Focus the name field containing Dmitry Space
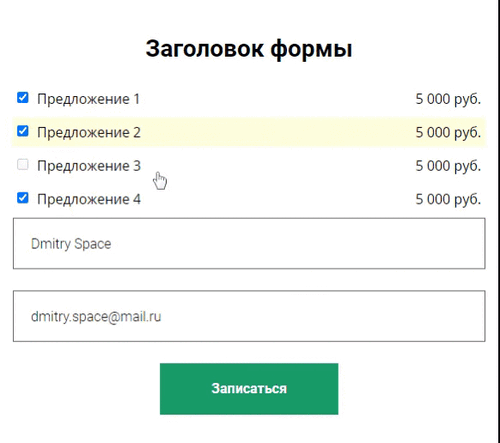Image resolution: width=500 pixels, height=443 pixels. [x=249, y=243]
